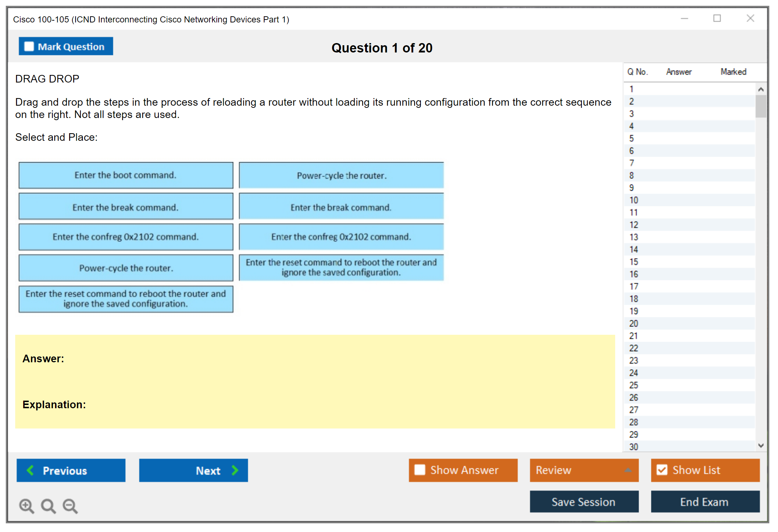
Task: Select question 10 in the list
Action: pyautogui.click(x=634, y=200)
